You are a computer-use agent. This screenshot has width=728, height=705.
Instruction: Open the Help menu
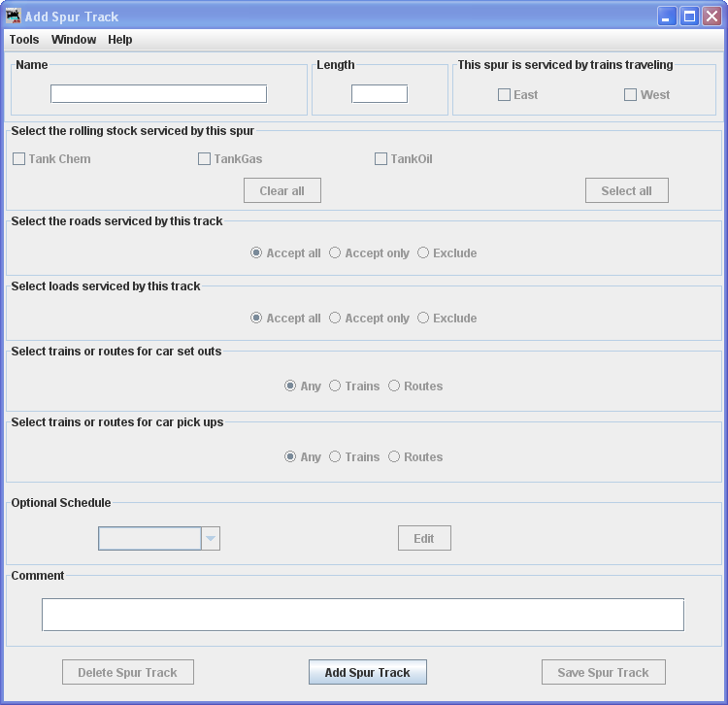120,40
